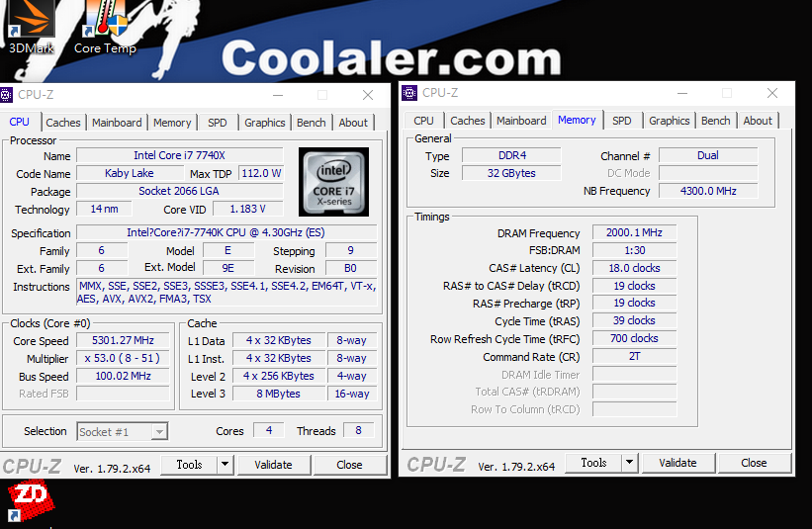
Task: Open Tools dropdown arrow in left CPU-Z window
Action: click(x=225, y=465)
